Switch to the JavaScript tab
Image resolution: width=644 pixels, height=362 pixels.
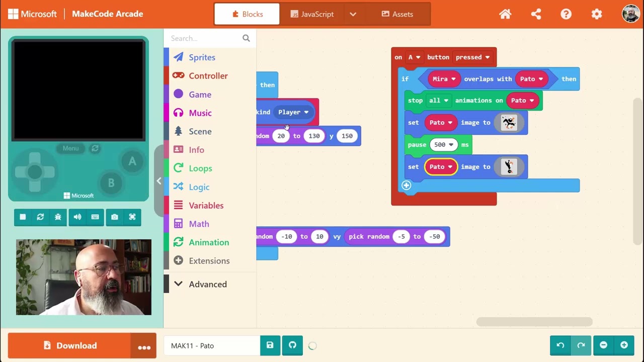[312, 14]
